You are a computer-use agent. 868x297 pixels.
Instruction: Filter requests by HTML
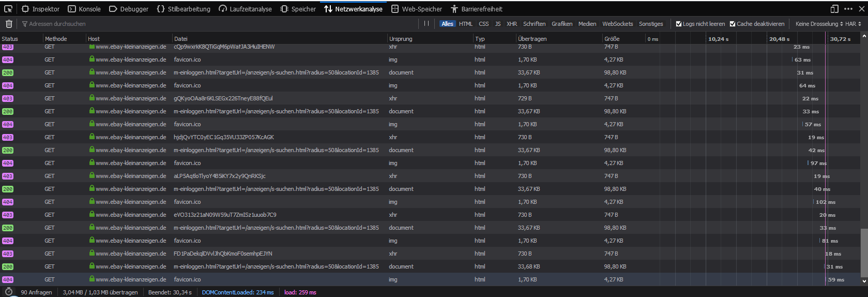[x=466, y=24]
